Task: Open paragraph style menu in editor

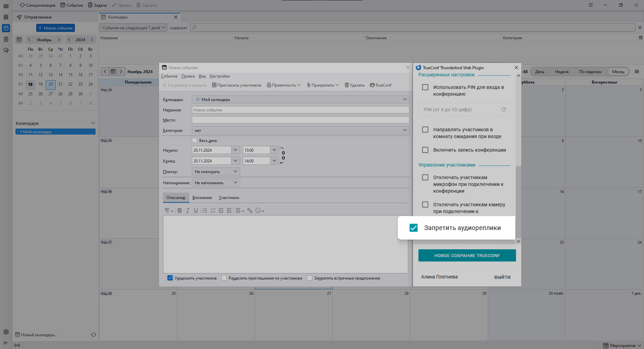Action: tap(169, 210)
